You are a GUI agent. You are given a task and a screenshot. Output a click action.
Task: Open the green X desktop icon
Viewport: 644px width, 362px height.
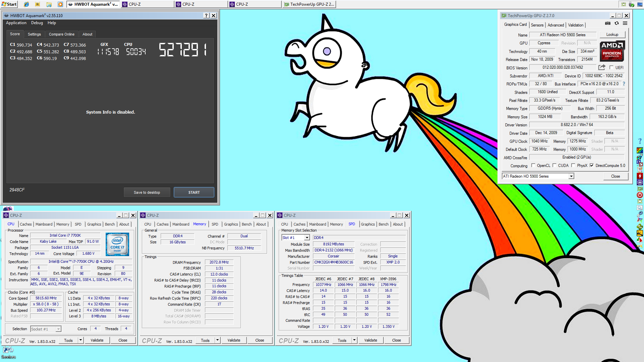640,201
